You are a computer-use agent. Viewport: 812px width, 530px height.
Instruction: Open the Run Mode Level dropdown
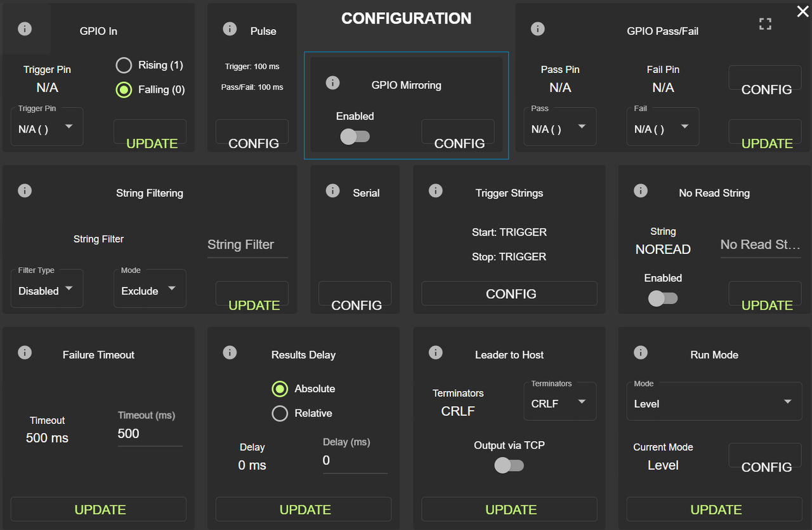pos(714,401)
